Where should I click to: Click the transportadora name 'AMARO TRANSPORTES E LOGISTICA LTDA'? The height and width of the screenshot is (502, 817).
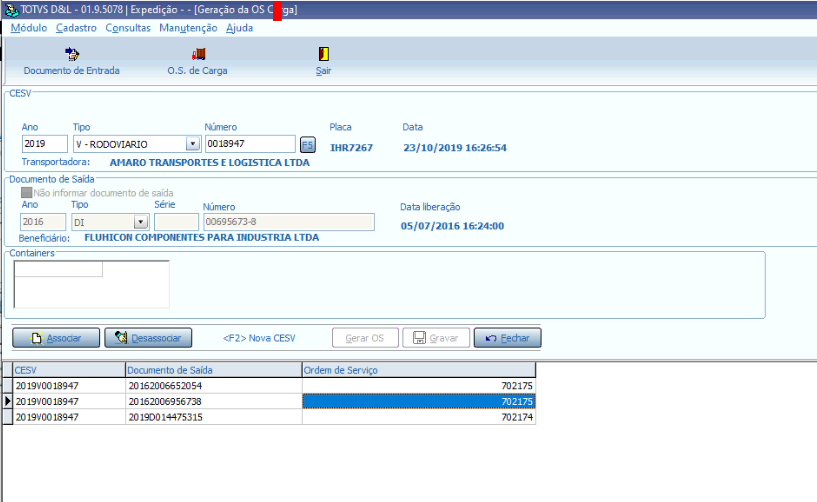click(209, 163)
